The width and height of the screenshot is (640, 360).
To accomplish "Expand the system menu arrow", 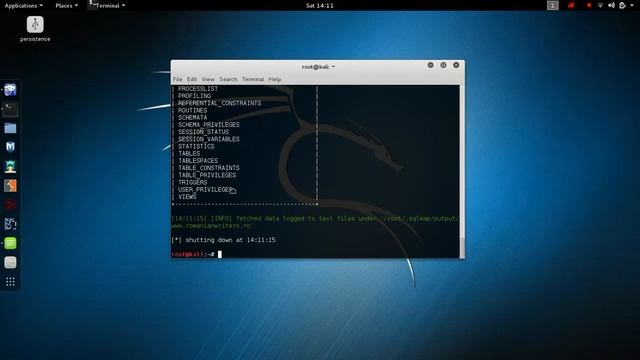I will coord(631,6).
